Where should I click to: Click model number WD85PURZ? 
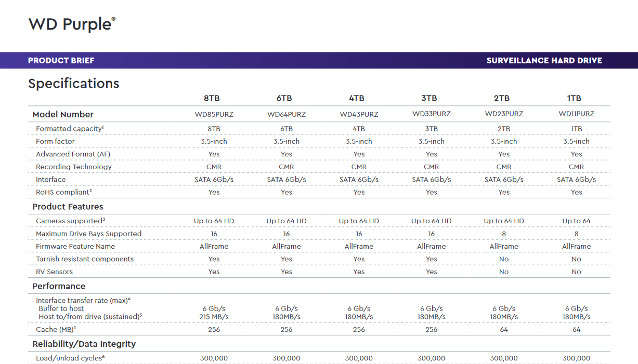(x=214, y=114)
